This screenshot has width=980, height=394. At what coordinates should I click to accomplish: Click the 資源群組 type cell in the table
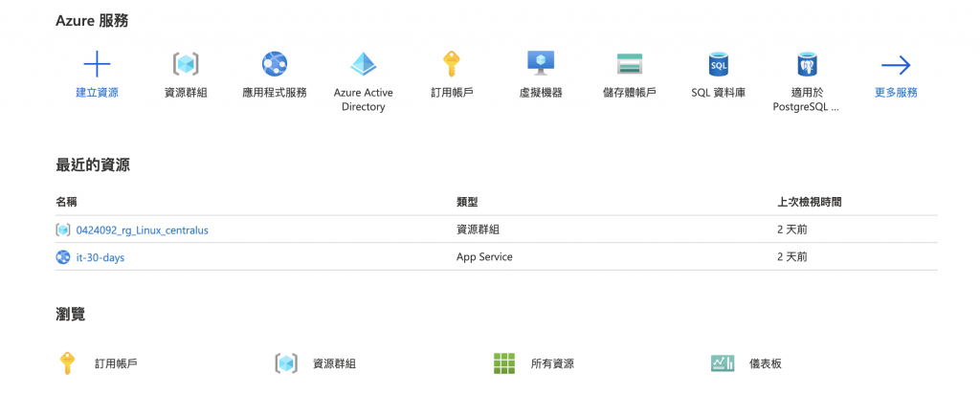(x=479, y=230)
